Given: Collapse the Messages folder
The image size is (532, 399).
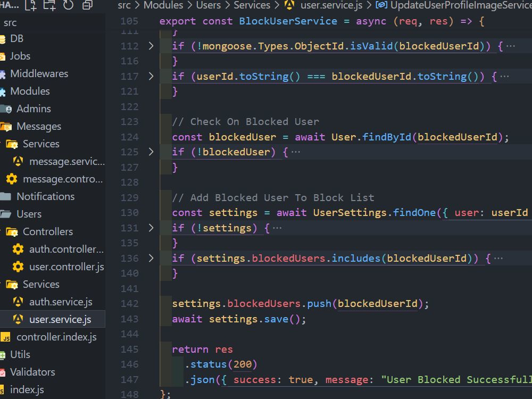Looking at the screenshot, I should coord(39,127).
